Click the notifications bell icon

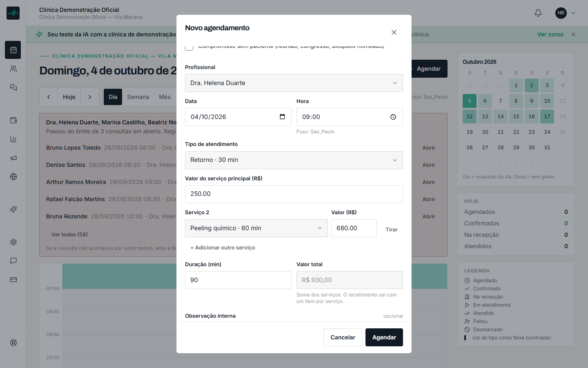pos(538,13)
